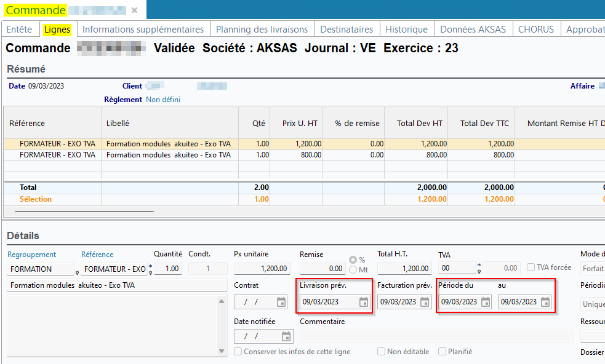Sort by the Qté column header

254,124
